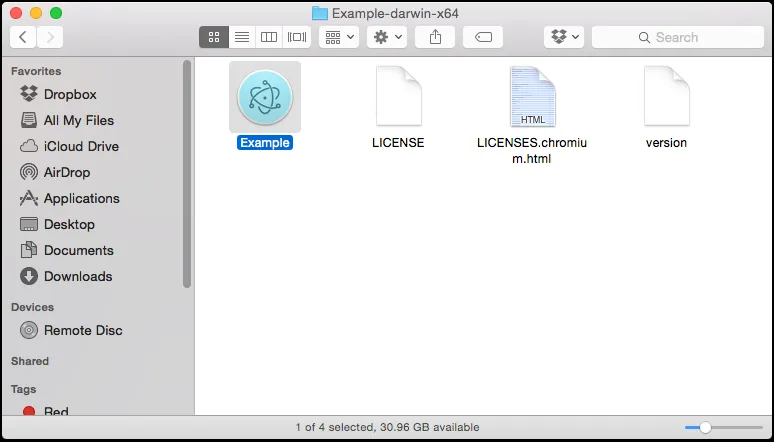Image resolution: width=774 pixels, height=442 pixels.
Task: Click the version file name label
Action: pyautogui.click(x=666, y=143)
